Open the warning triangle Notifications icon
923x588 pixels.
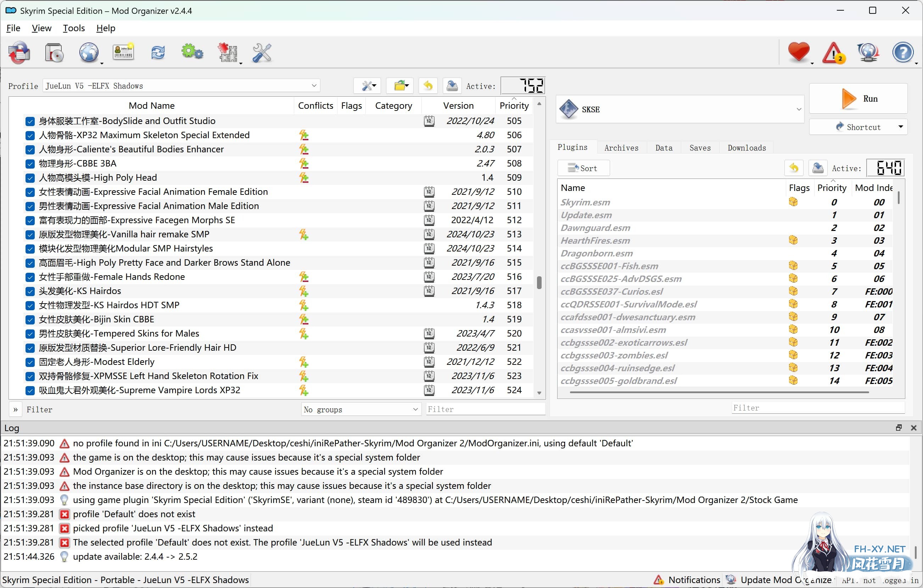[x=833, y=52]
